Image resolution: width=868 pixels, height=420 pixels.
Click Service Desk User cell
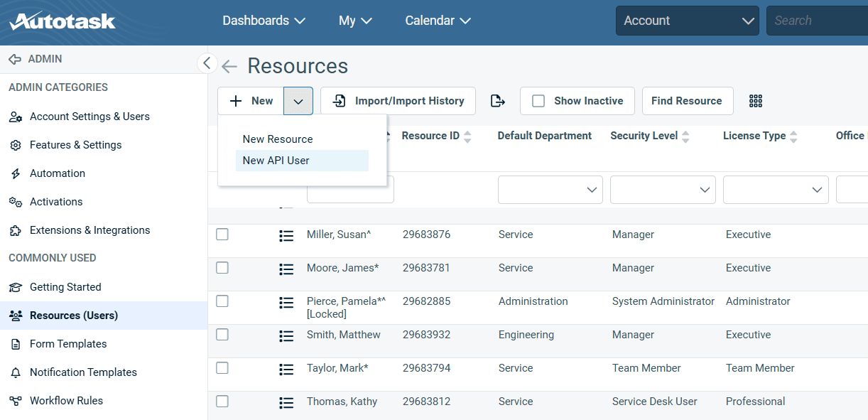[x=655, y=402]
